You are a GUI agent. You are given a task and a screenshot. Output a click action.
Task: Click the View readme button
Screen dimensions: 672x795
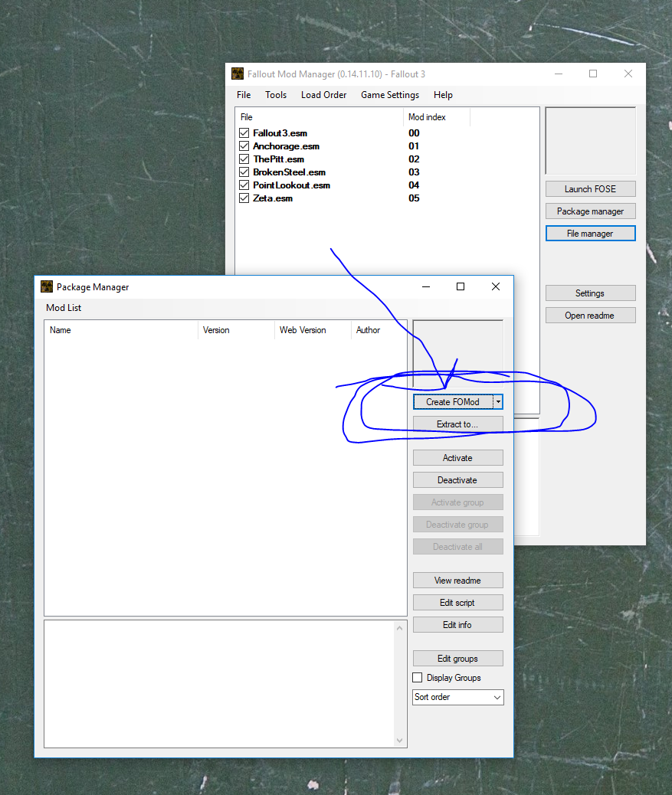coord(458,580)
